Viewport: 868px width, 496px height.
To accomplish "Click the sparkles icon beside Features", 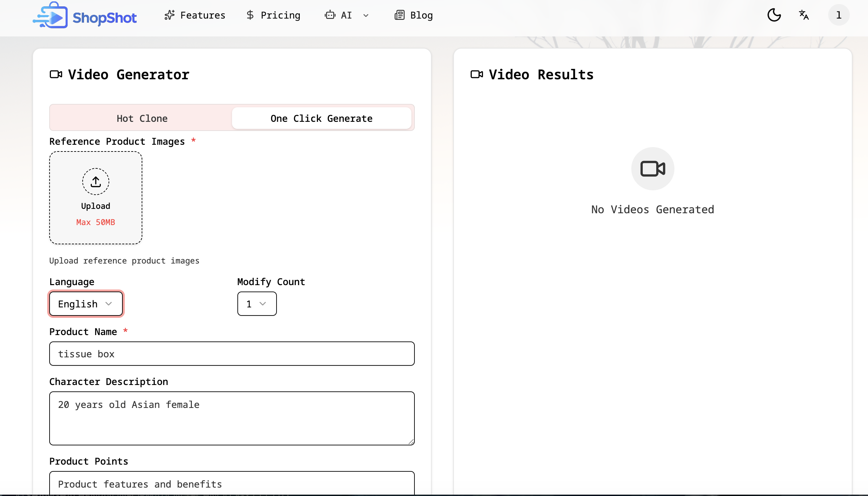I will coord(170,15).
